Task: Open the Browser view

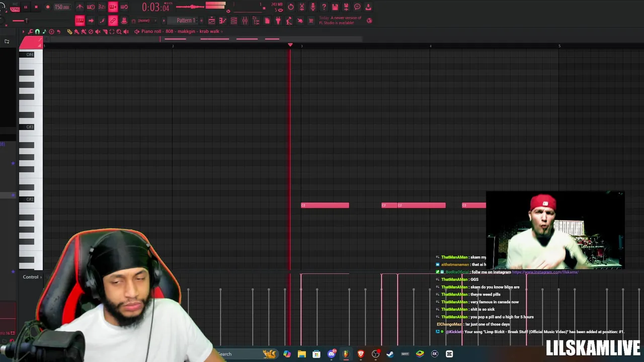Action: tap(256, 21)
